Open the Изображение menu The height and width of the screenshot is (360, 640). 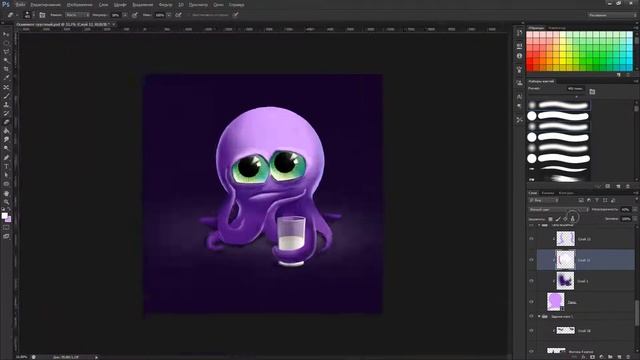tap(80, 4)
